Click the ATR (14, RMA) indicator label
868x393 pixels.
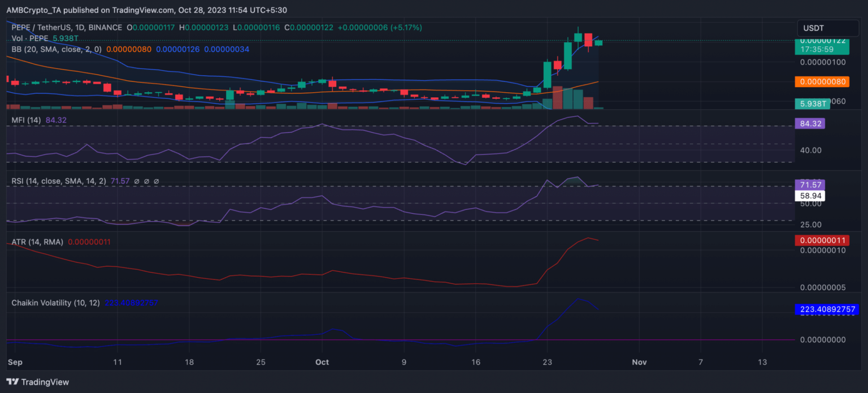click(x=37, y=242)
